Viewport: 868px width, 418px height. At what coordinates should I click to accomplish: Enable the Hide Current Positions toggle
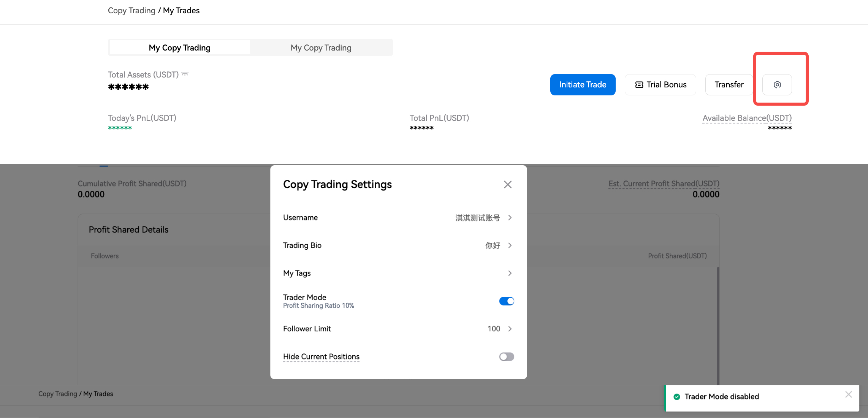[507, 356]
